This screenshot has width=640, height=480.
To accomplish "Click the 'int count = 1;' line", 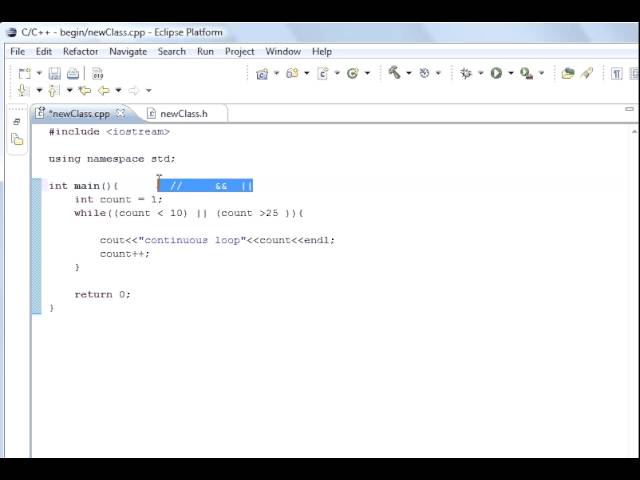I will (118, 200).
